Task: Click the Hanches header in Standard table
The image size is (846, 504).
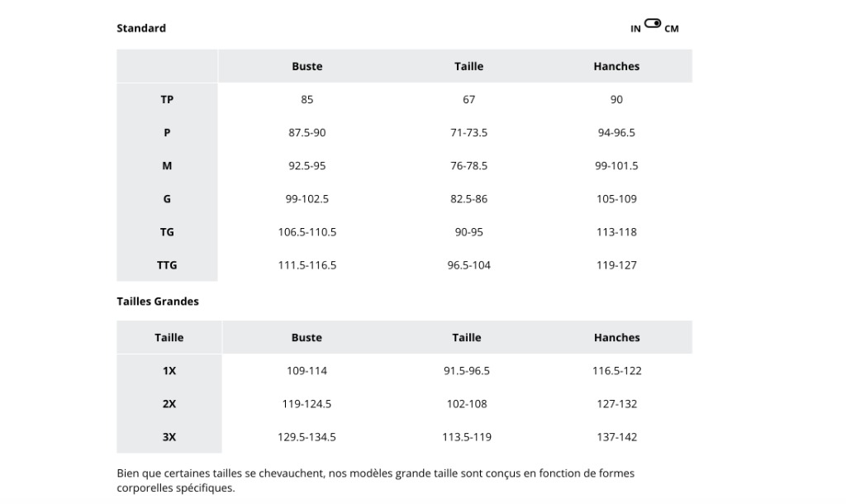Action: pyautogui.click(x=616, y=66)
